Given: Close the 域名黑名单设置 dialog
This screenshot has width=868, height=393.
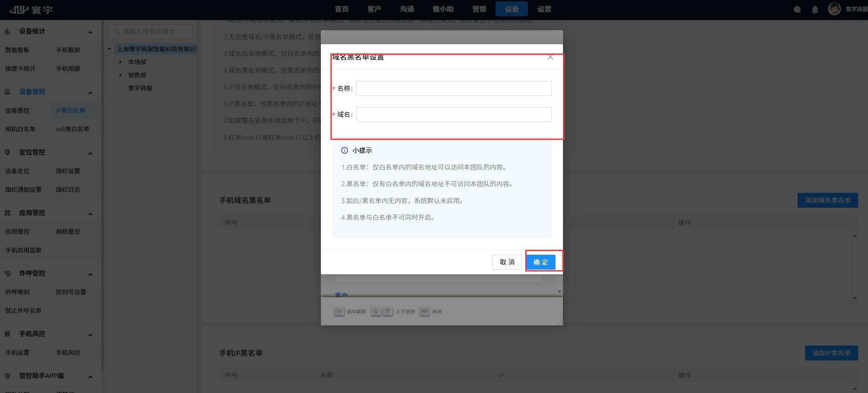Looking at the screenshot, I should pos(550,57).
